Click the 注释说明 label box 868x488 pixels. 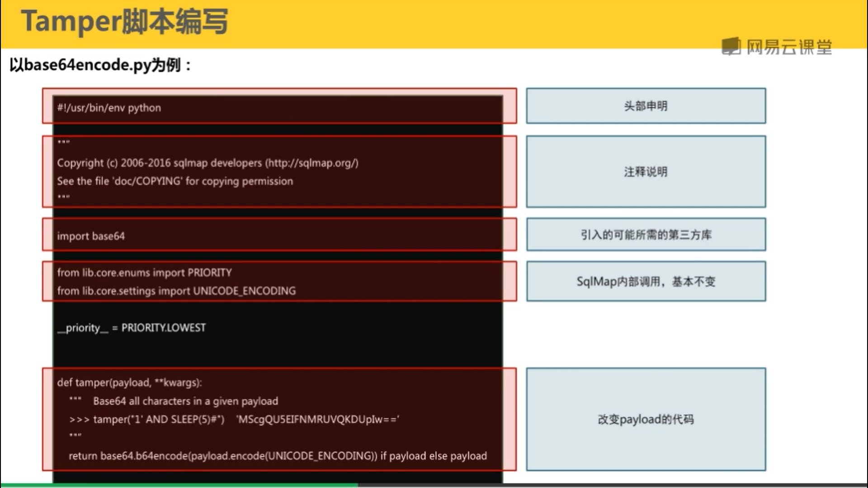coord(646,172)
